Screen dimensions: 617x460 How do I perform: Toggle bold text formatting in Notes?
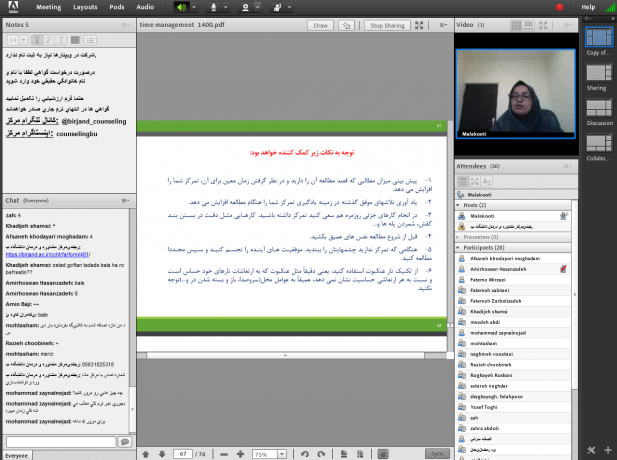click(37, 40)
